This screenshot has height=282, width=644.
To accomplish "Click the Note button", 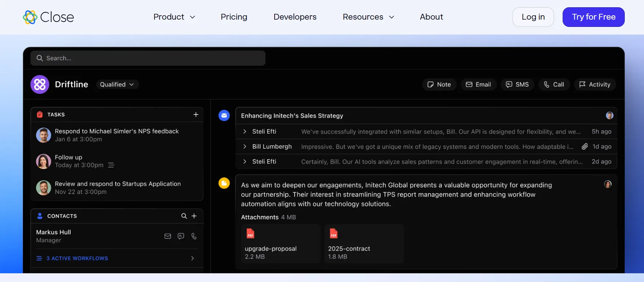I will (x=439, y=84).
